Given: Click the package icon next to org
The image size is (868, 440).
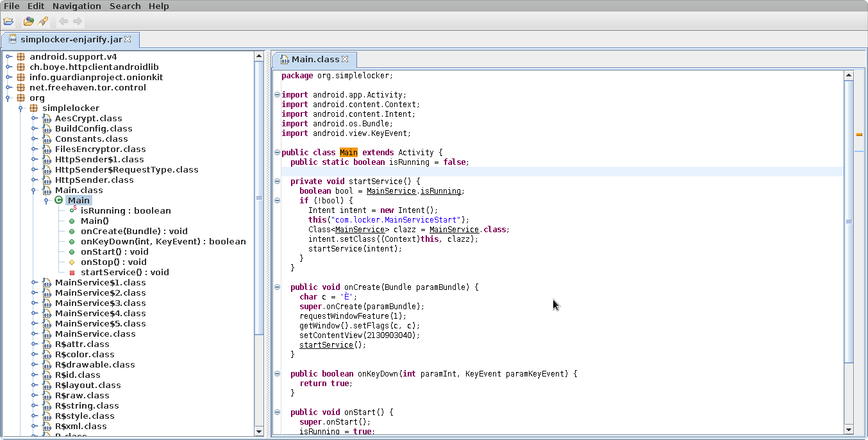Looking at the screenshot, I should point(21,97).
